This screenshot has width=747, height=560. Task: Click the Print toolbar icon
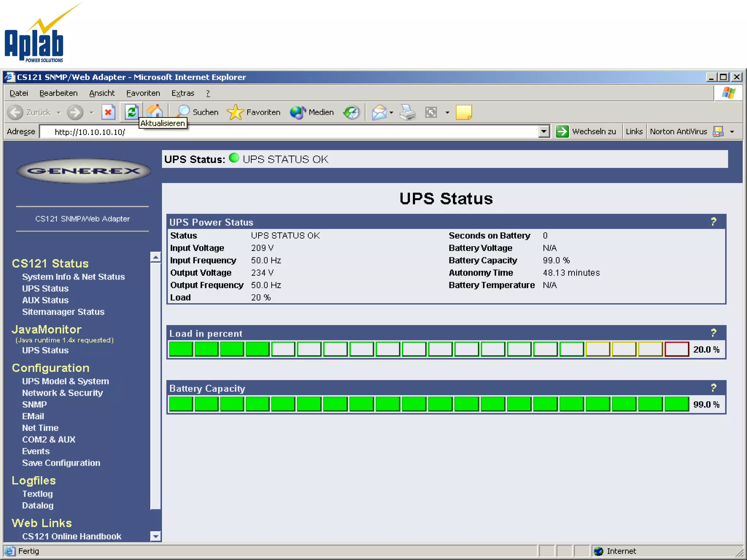pos(407,112)
